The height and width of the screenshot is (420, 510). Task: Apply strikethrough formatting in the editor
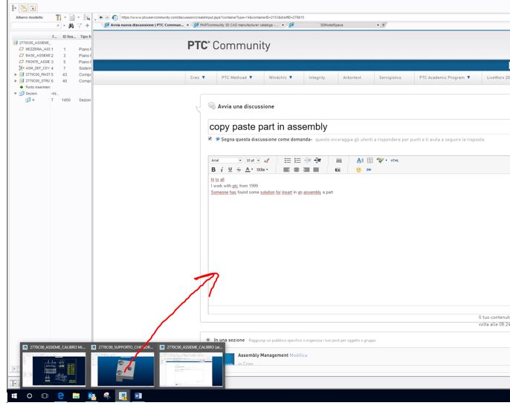tap(239, 169)
